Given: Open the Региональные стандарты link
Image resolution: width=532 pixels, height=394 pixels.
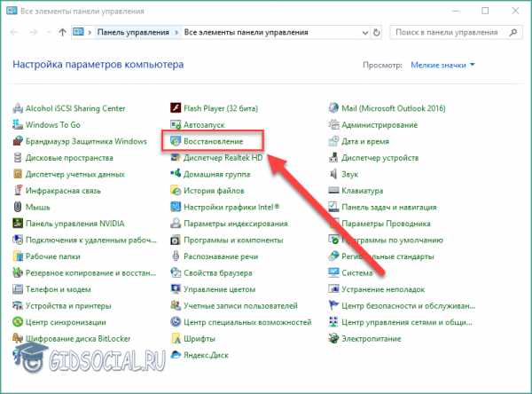Looking at the screenshot, I should [387, 256].
